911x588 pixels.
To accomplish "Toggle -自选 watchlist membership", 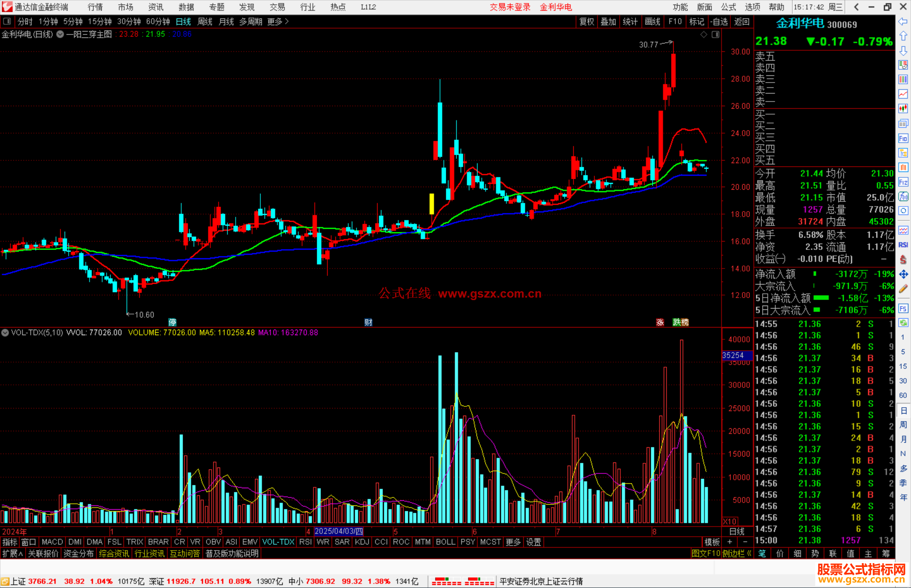I will pyautogui.click(x=719, y=21).
